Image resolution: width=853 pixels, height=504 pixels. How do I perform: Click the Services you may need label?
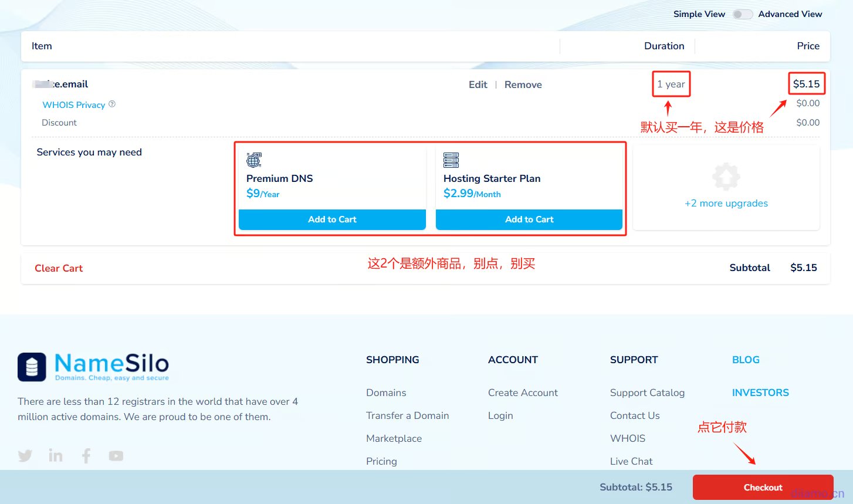coord(89,152)
